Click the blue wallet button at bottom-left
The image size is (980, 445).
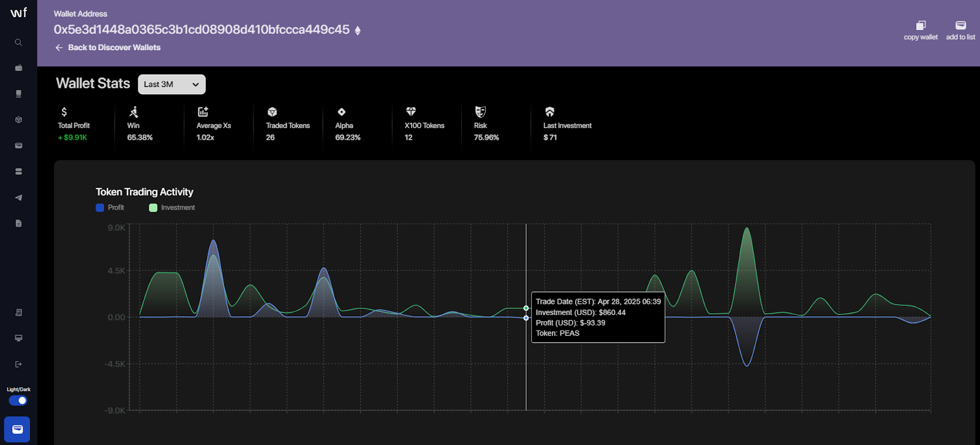pyautogui.click(x=17, y=430)
